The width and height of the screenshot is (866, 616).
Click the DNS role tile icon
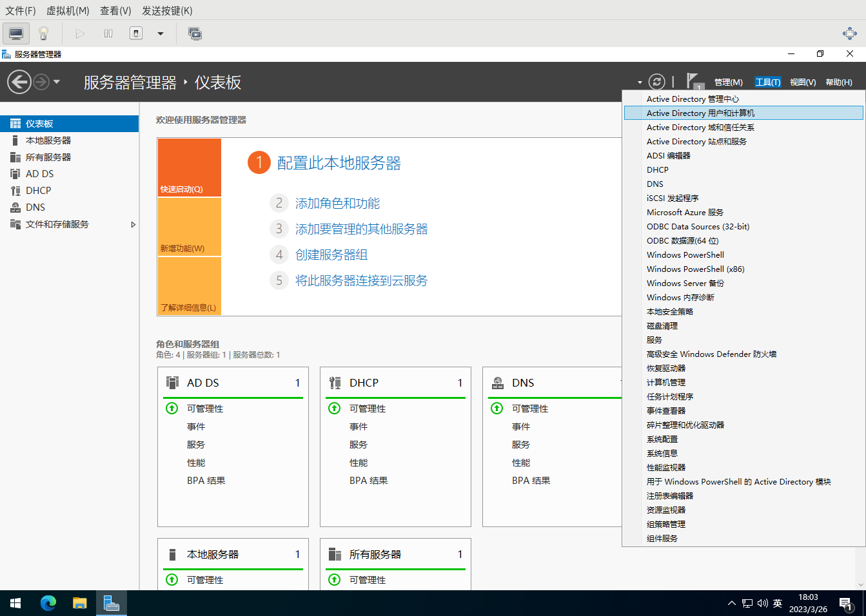coord(498,383)
